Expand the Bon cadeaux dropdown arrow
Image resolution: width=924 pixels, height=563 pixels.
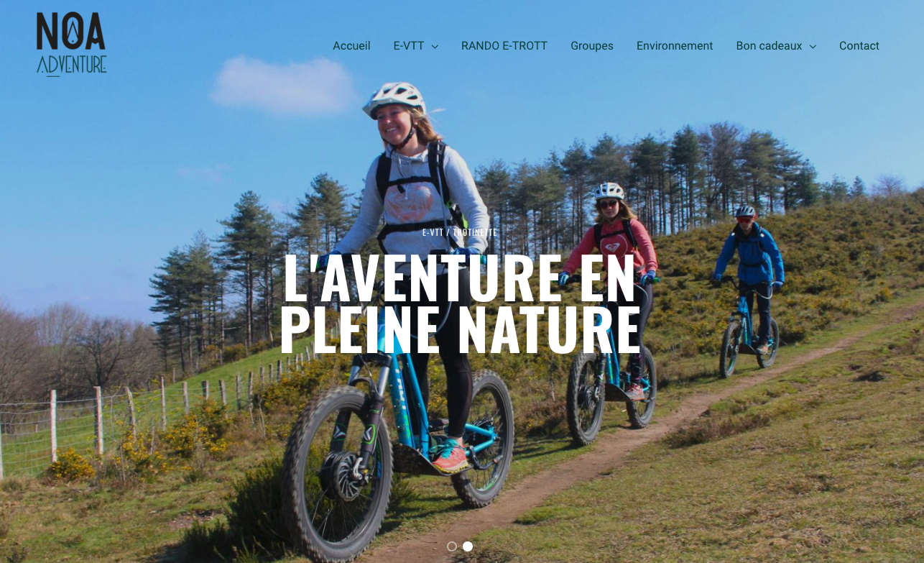pyautogui.click(x=813, y=47)
